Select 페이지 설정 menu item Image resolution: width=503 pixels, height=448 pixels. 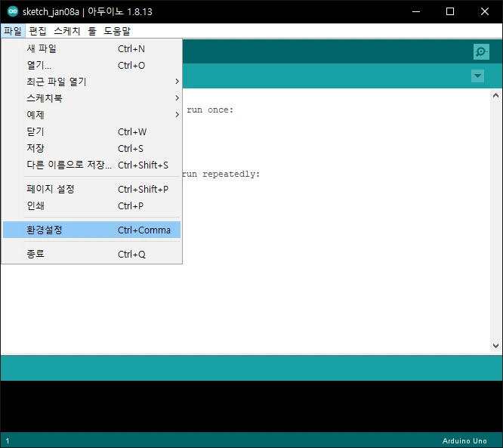pos(91,189)
